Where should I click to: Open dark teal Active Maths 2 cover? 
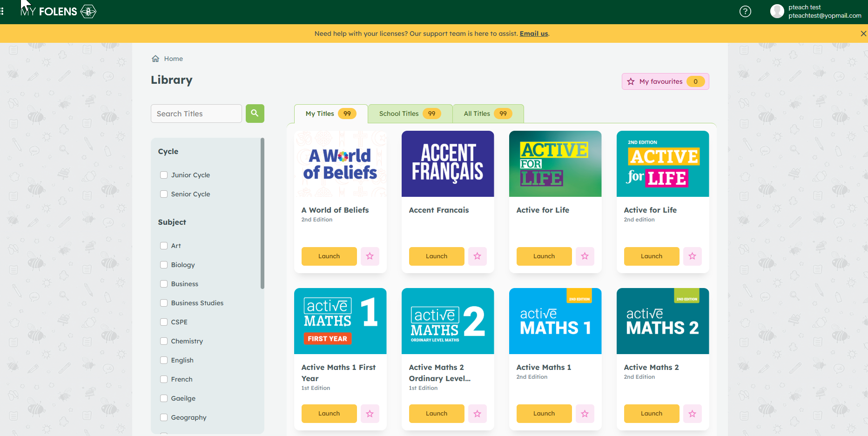(663, 321)
